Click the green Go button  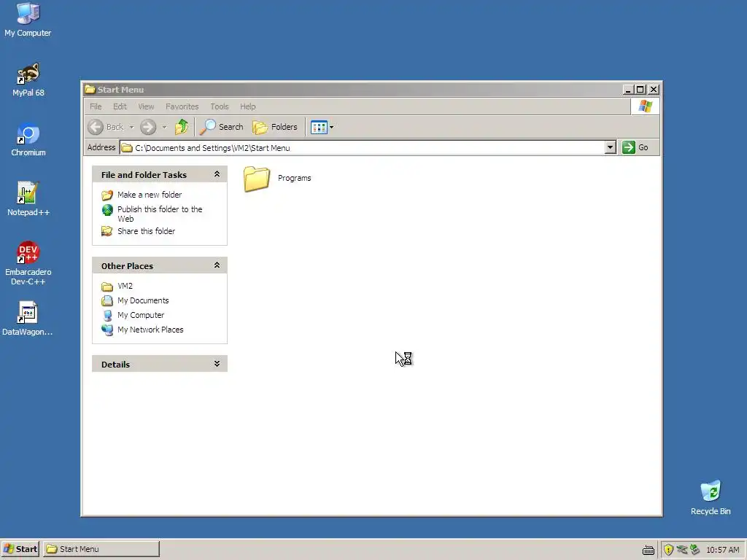635,147
